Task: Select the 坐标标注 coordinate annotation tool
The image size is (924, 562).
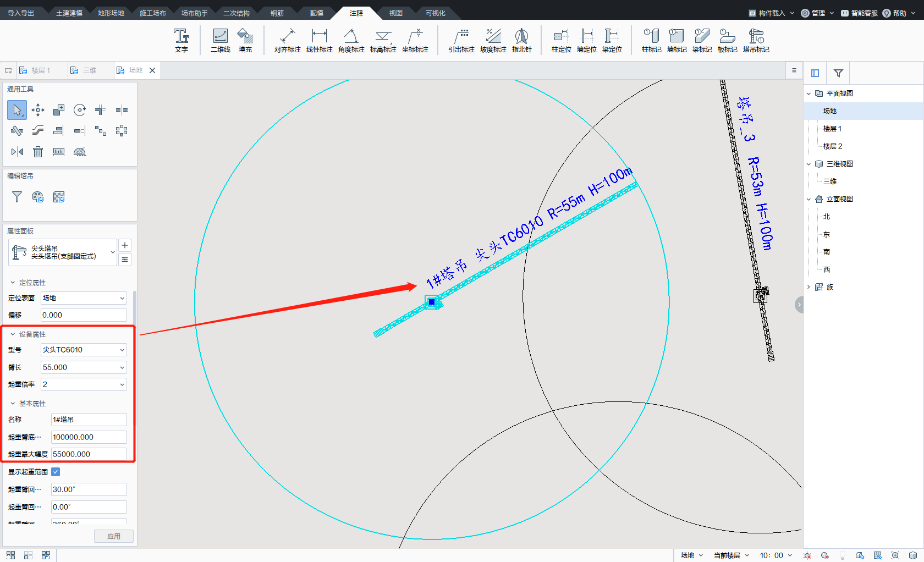Action: 415,41
